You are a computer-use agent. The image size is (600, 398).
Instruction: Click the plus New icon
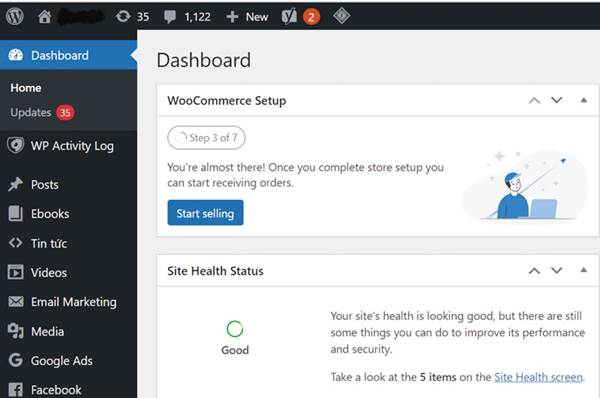(232, 17)
